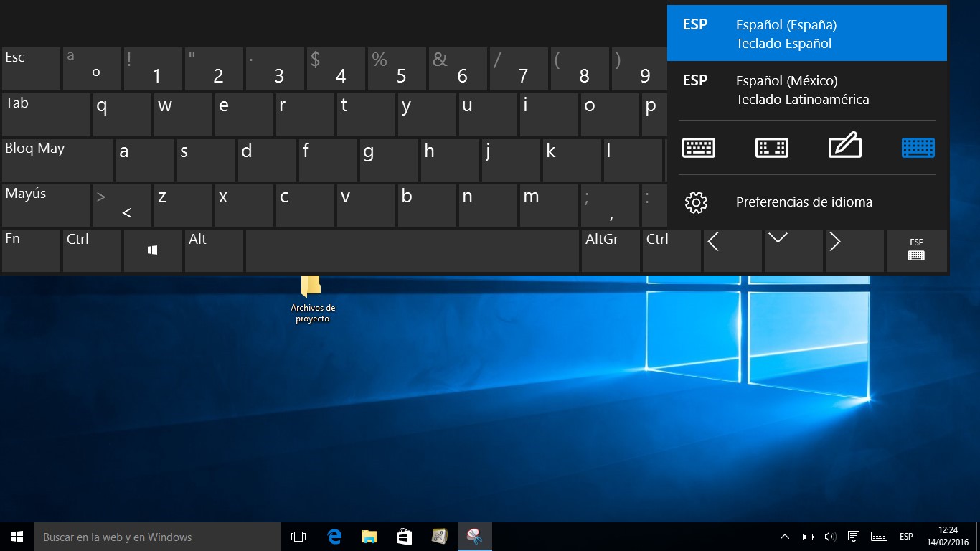Open the ESP language switcher key
980x551 pixels.
[916, 250]
